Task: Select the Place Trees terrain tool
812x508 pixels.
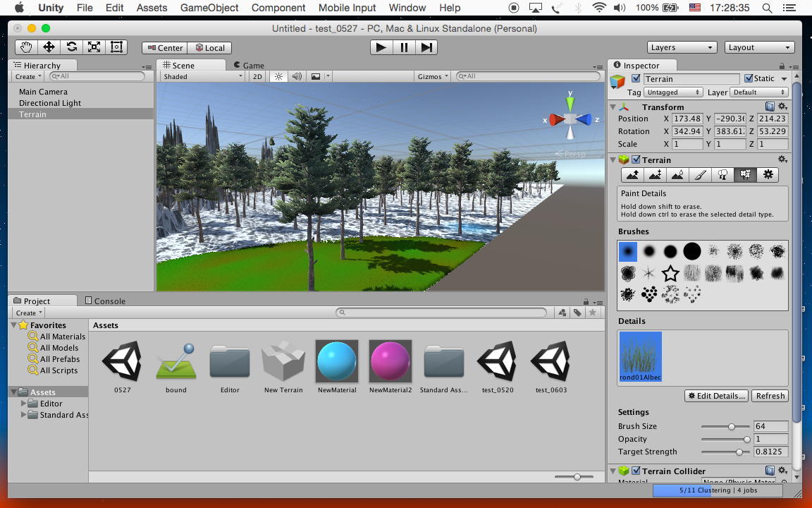Action: (x=722, y=175)
